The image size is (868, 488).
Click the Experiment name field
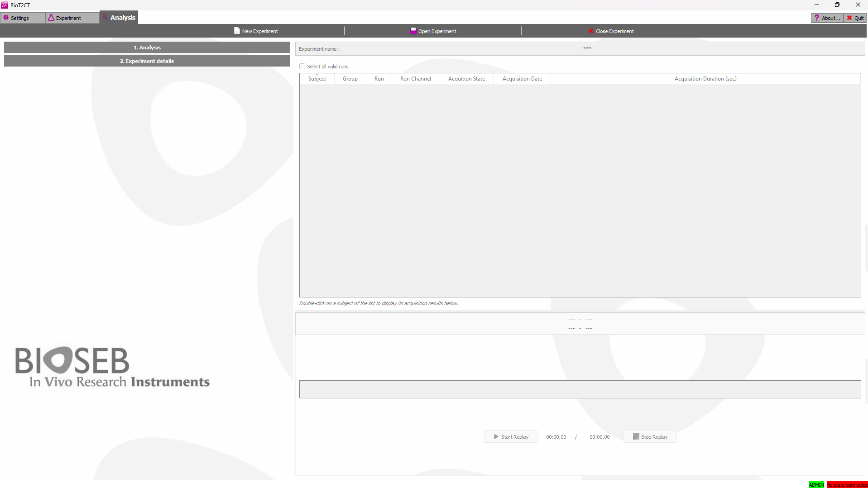(x=587, y=48)
